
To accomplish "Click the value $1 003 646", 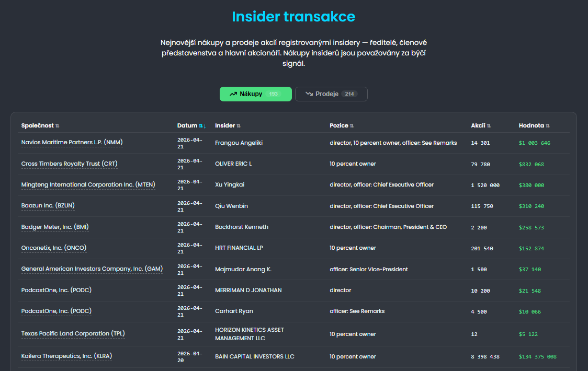I will click(x=534, y=143).
